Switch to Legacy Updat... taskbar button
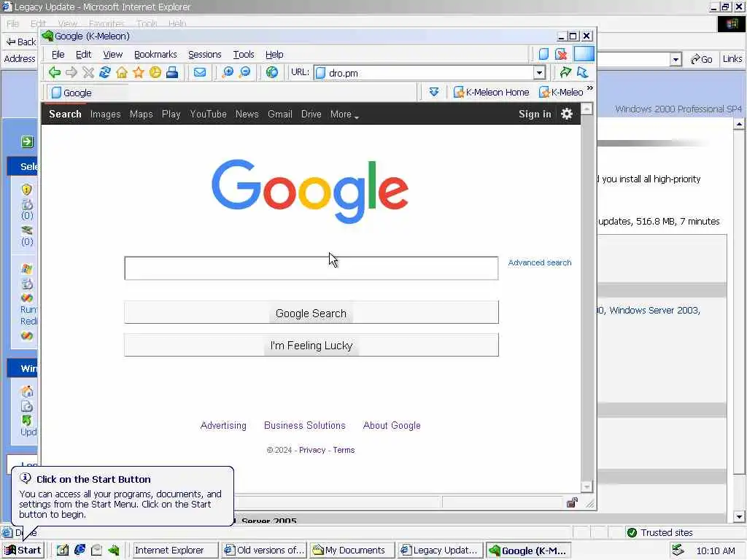 pos(440,550)
